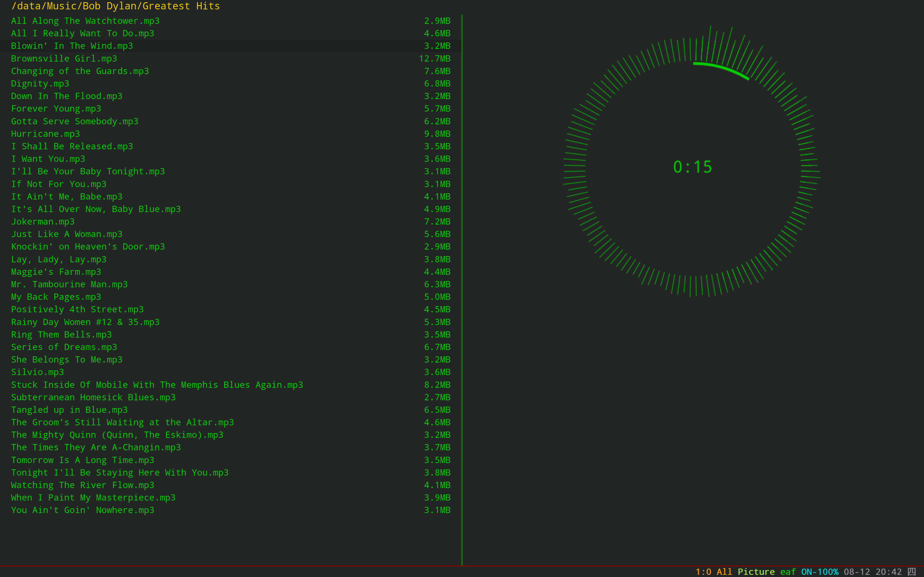Click the 20:42 clock in status bar
The height and width of the screenshot is (577, 924).
(888, 572)
